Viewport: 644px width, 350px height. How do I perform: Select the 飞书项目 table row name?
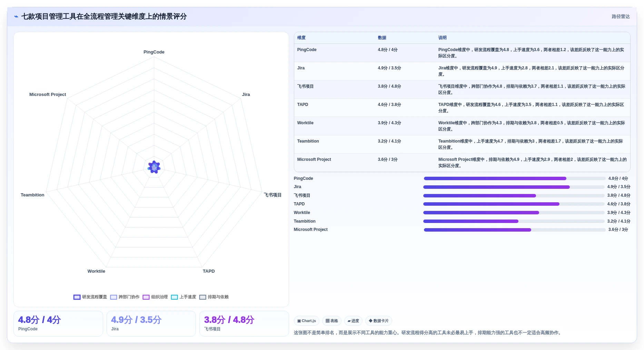[x=305, y=86]
